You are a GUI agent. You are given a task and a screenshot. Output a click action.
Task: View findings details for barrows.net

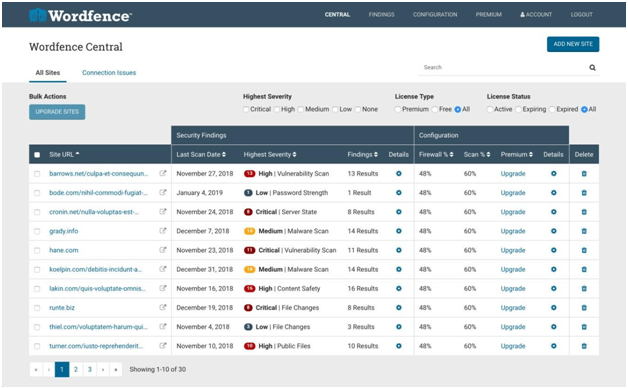pos(399,173)
